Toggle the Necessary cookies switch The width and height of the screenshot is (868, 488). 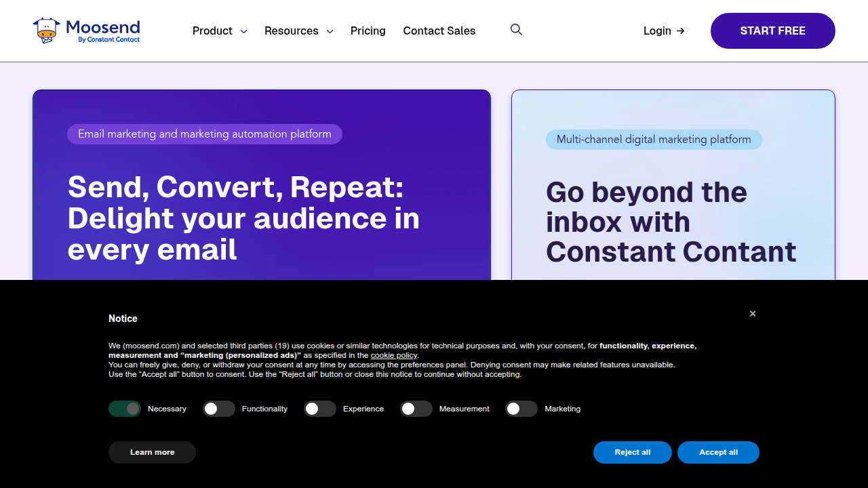click(x=125, y=409)
